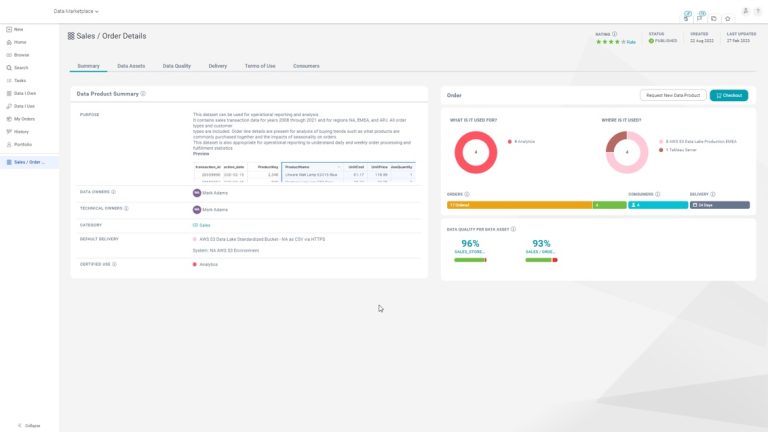Open Data I Use in sidebar
This screenshot has height=432, width=768.
click(21, 106)
